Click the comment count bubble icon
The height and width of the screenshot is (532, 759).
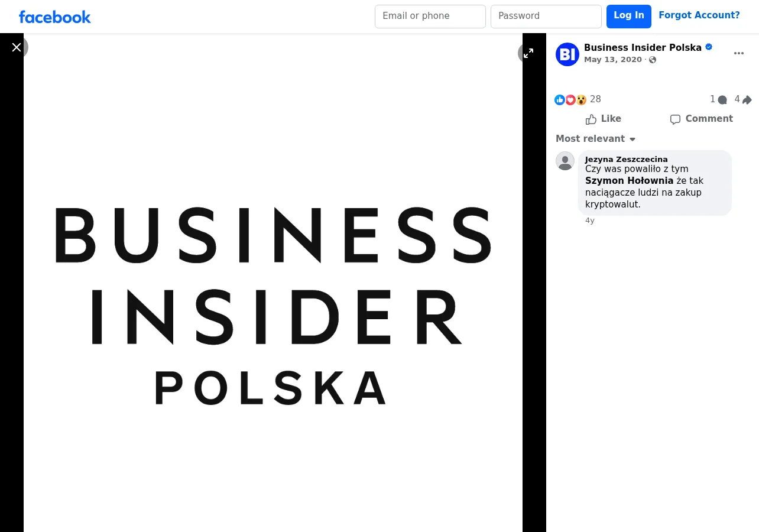pyautogui.click(x=722, y=100)
